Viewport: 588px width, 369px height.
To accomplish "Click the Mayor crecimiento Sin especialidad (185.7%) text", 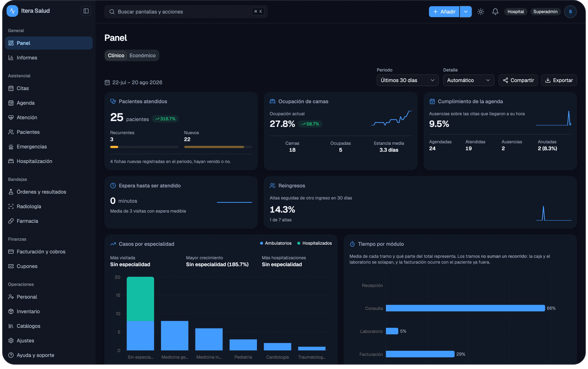I will [x=217, y=265].
